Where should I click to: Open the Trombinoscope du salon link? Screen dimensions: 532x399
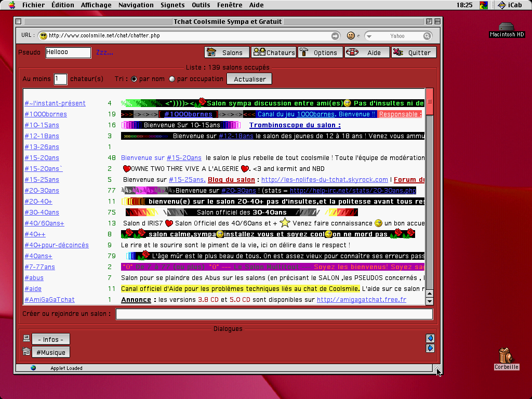(295, 125)
